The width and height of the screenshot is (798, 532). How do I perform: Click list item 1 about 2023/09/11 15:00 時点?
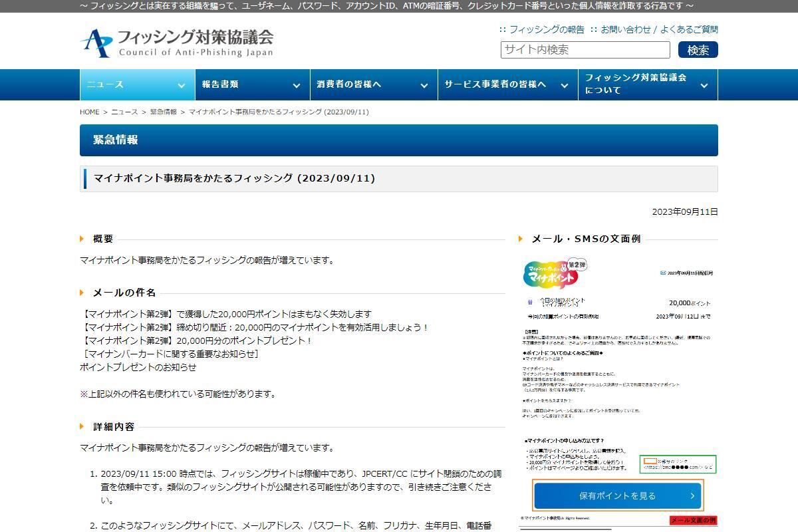pos(301,487)
